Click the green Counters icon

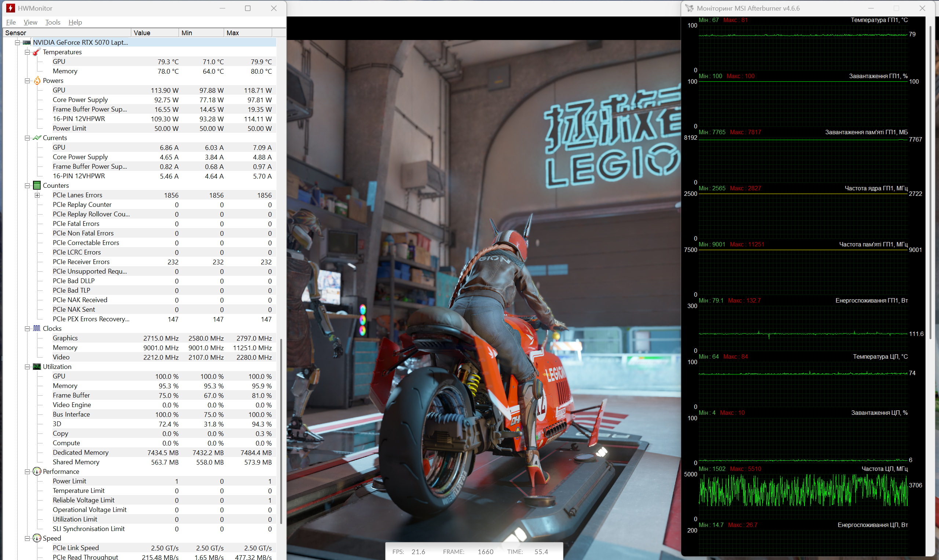coord(37,185)
